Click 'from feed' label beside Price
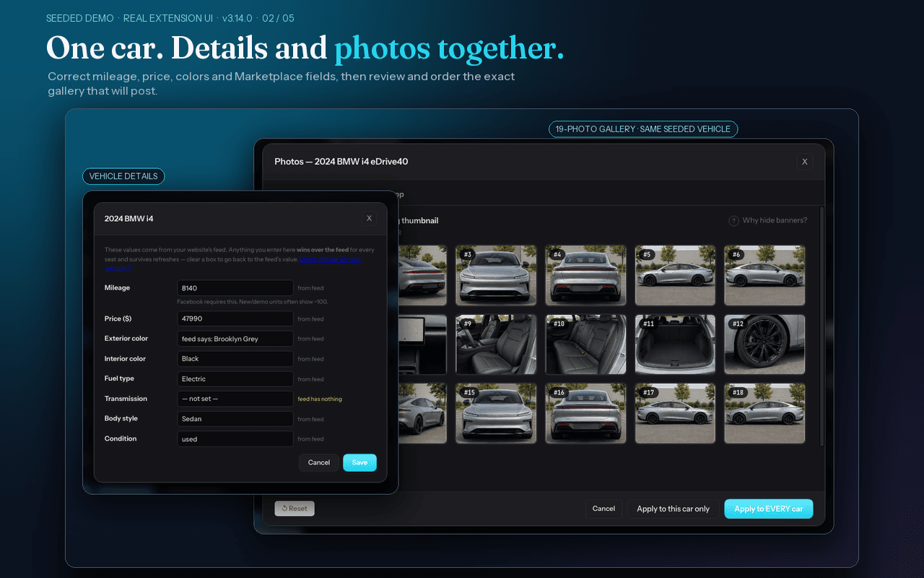 pos(310,319)
